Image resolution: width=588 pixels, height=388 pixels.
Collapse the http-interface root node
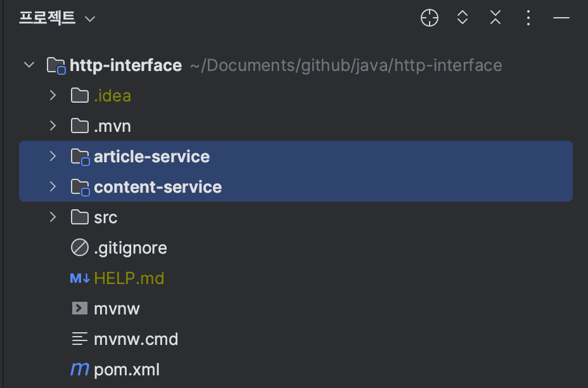point(29,65)
